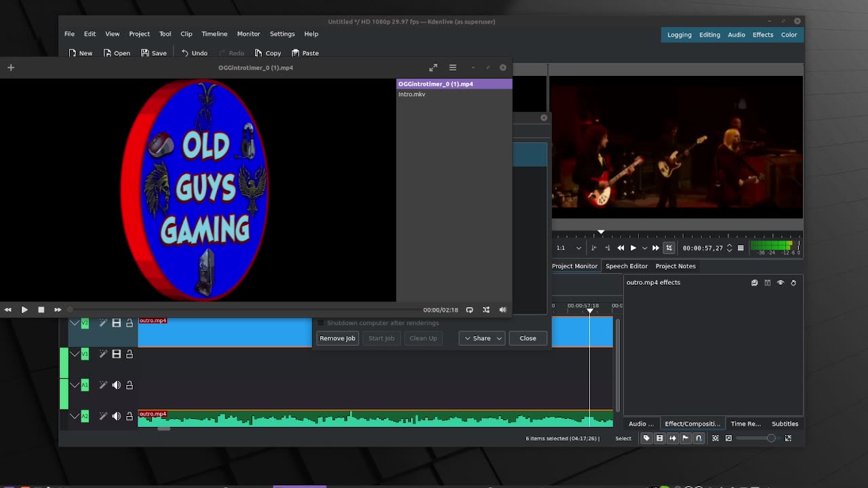Screen dimensions: 868x488
Task: Lock the V2 track
Action: tap(129, 323)
